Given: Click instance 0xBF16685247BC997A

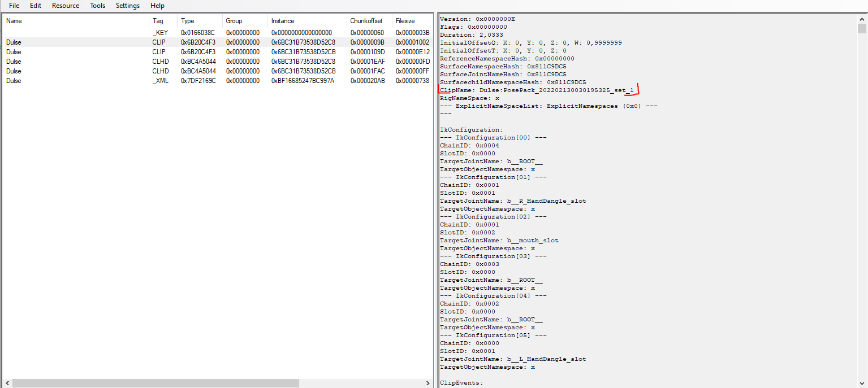Looking at the screenshot, I should click(x=303, y=81).
